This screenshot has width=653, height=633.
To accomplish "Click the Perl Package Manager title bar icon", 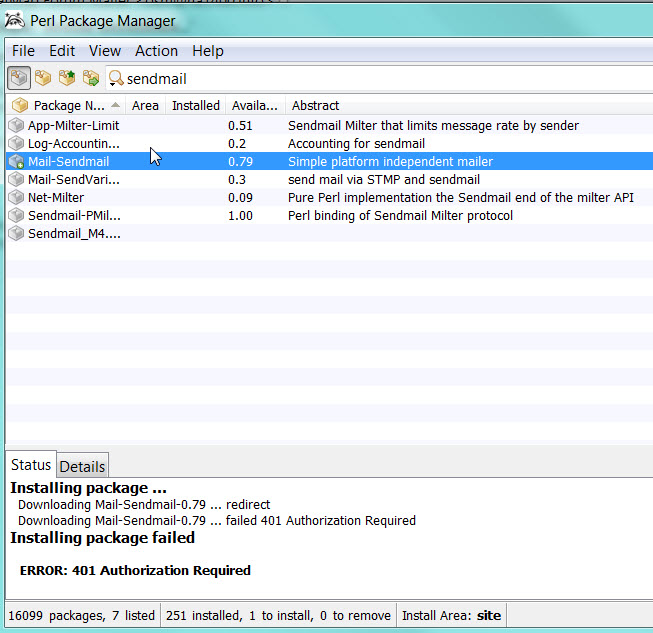I will coord(14,21).
